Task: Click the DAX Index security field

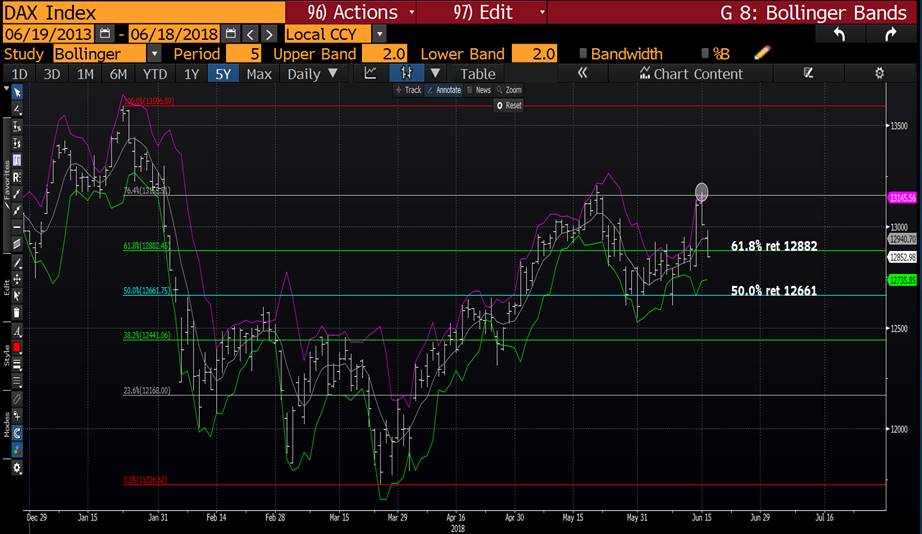Action: (143, 12)
